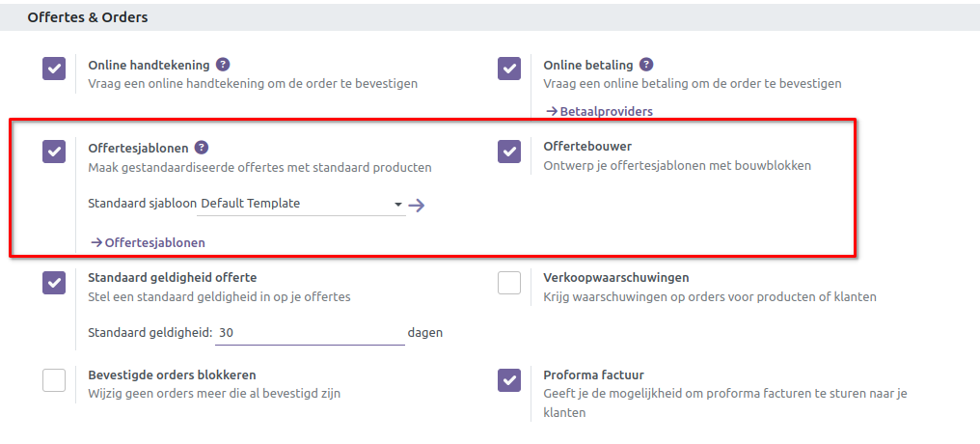Open the Betaalproviders link
980x444 pixels.
(x=599, y=111)
